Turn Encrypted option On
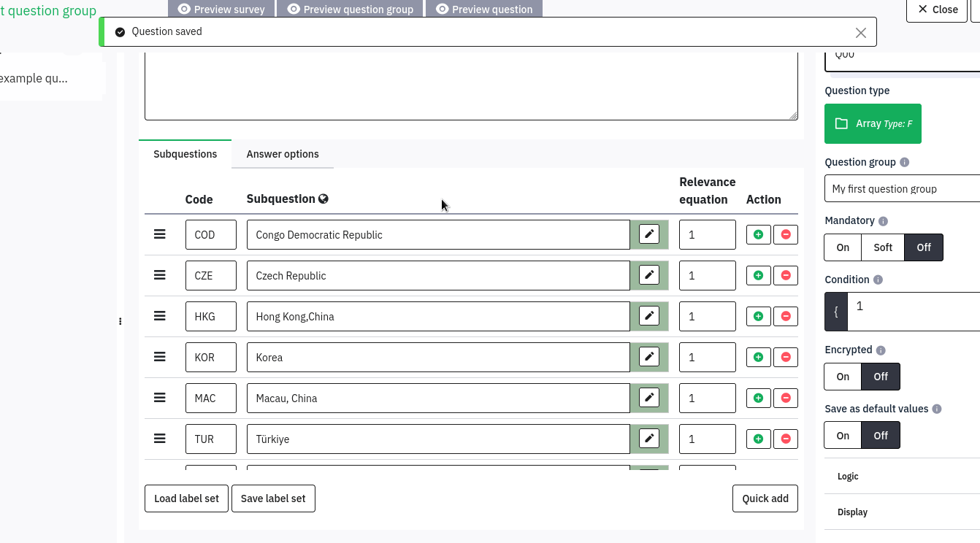The image size is (980, 543). pyautogui.click(x=843, y=377)
